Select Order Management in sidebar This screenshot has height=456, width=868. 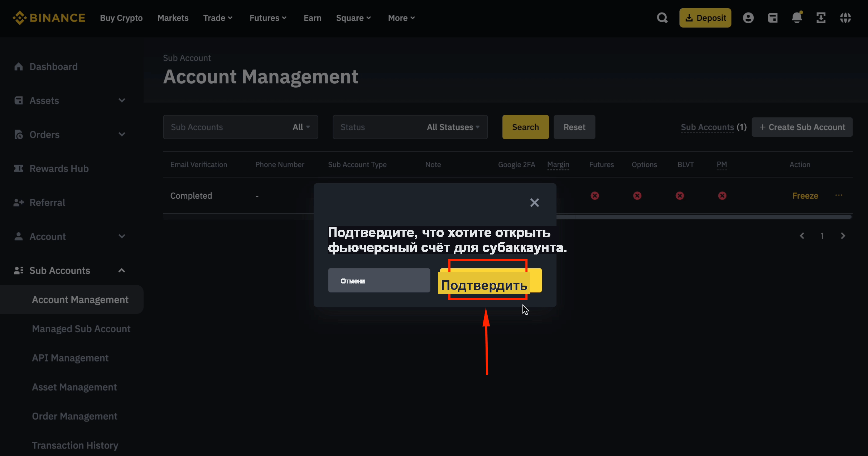pos(74,416)
